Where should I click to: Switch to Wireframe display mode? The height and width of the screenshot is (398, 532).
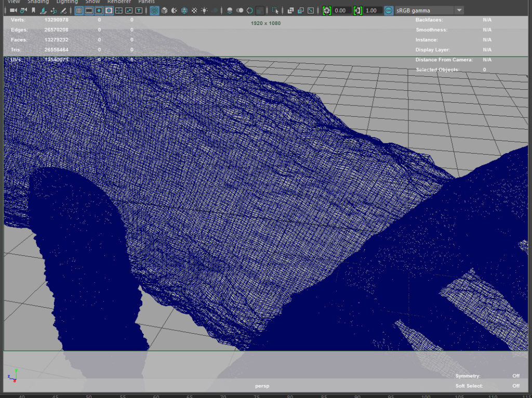(x=154, y=10)
